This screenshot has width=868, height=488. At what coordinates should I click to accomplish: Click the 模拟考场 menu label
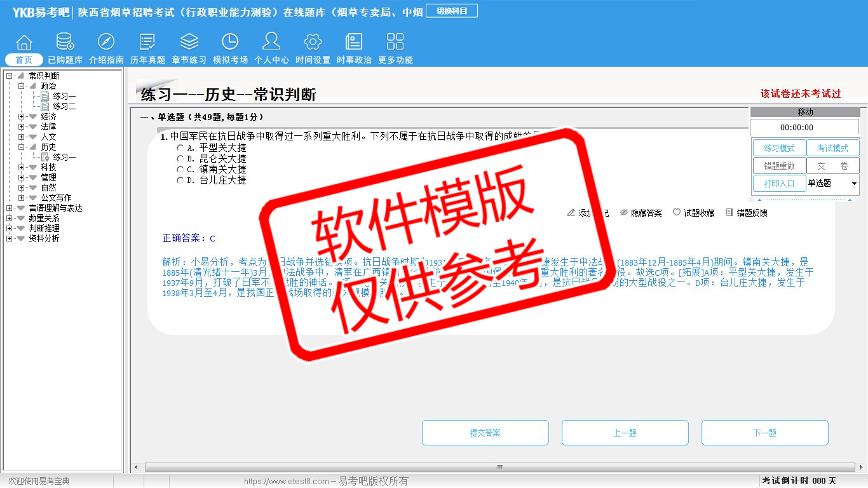[230, 60]
